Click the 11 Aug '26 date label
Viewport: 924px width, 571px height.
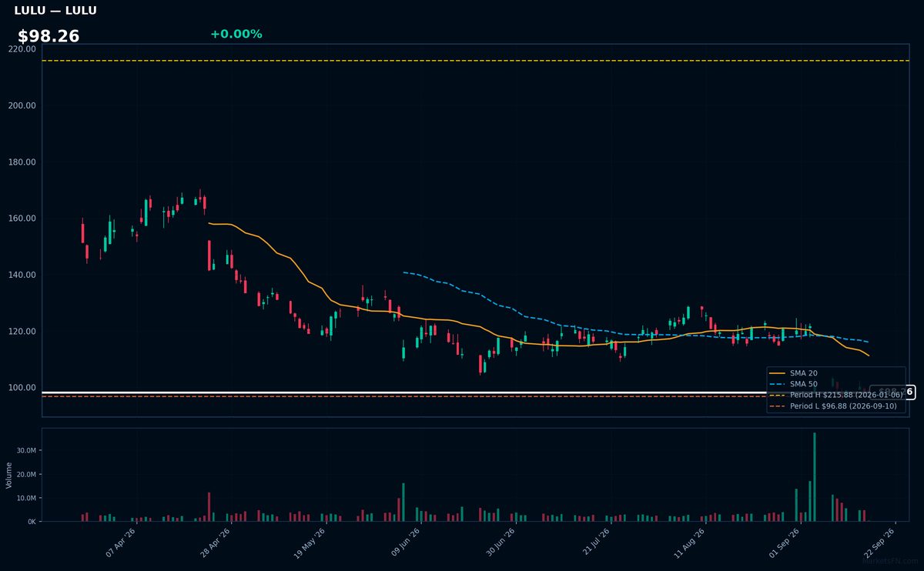click(x=690, y=543)
